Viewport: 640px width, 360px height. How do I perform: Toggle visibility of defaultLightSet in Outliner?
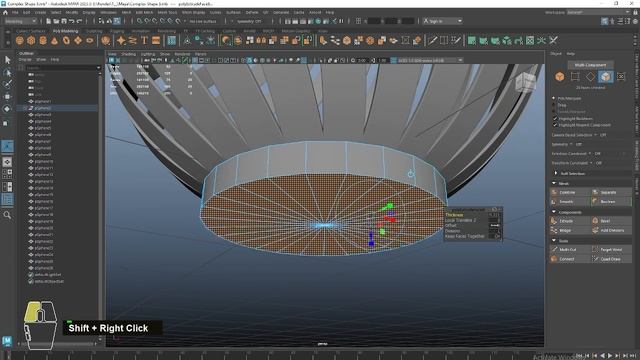pos(31,275)
